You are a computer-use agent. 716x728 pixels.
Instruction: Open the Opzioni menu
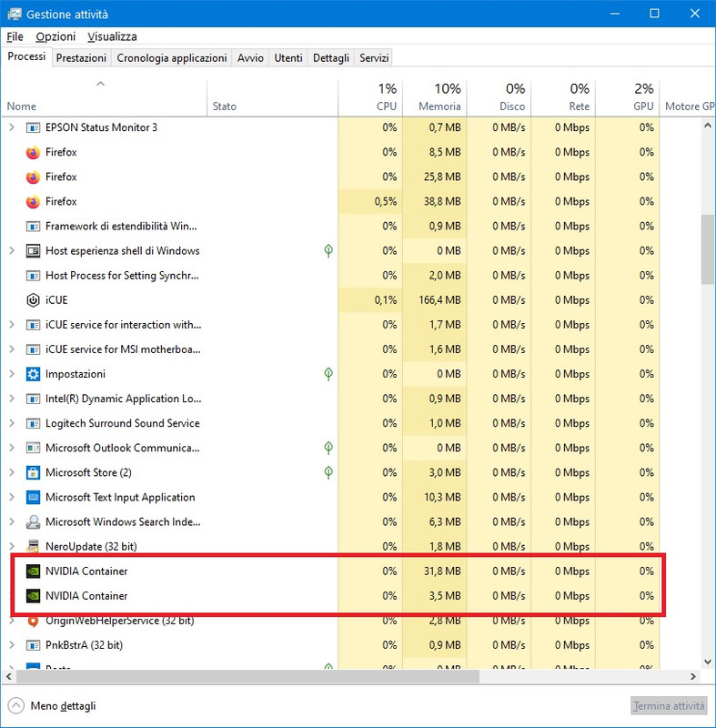[x=55, y=36]
